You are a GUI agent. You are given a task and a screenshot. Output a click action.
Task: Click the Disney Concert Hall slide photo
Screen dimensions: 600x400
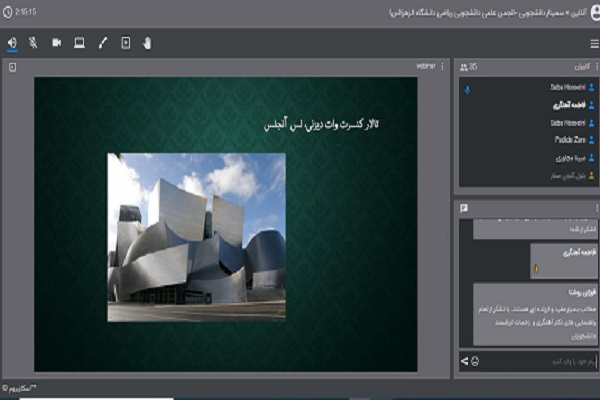tap(197, 237)
